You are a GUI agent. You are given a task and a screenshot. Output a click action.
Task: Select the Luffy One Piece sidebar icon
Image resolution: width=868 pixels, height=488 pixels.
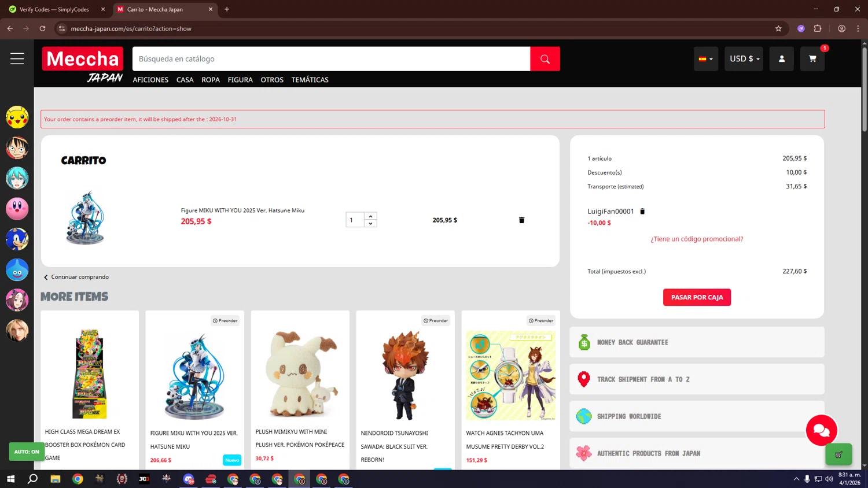click(x=17, y=148)
